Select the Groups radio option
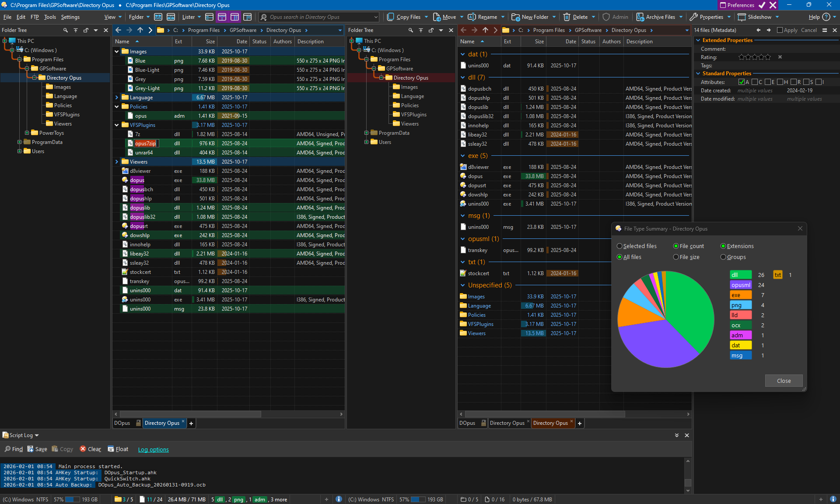The image size is (840, 504). coord(723,257)
